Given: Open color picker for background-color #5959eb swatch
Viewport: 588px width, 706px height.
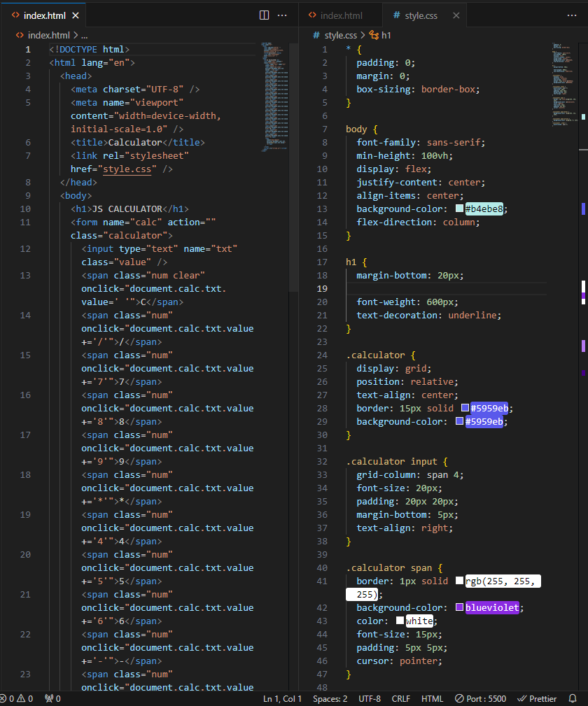Looking at the screenshot, I should click(459, 421).
